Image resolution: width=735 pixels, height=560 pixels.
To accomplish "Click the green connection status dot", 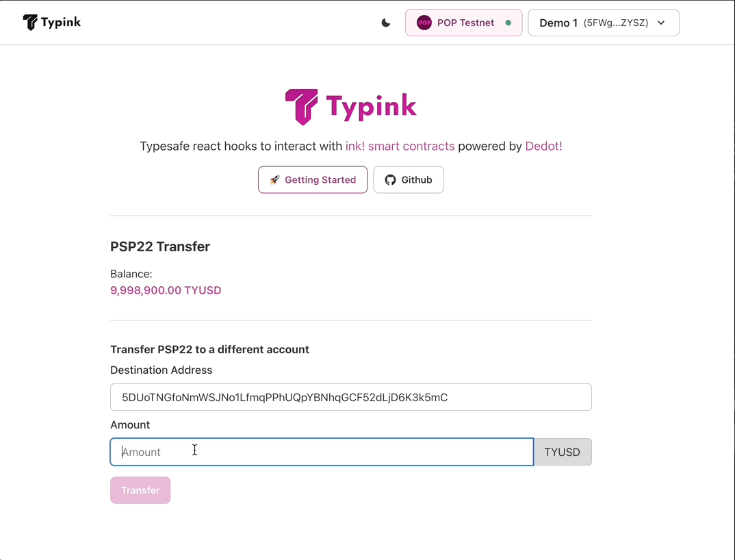I will pyautogui.click(x=508, y=23).
